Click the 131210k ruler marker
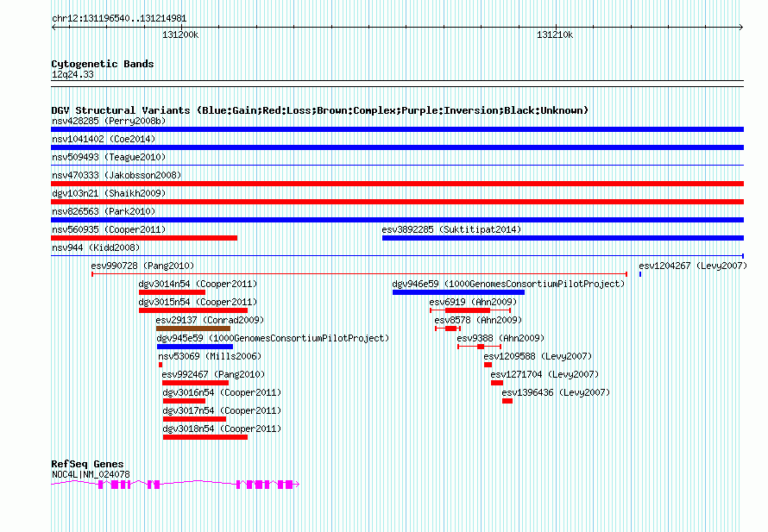 click(555, 34)
